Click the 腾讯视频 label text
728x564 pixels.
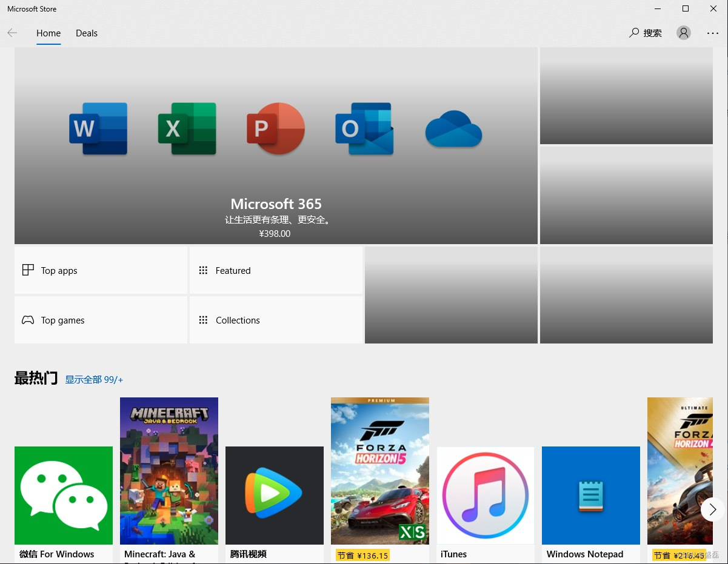(249, 554)
